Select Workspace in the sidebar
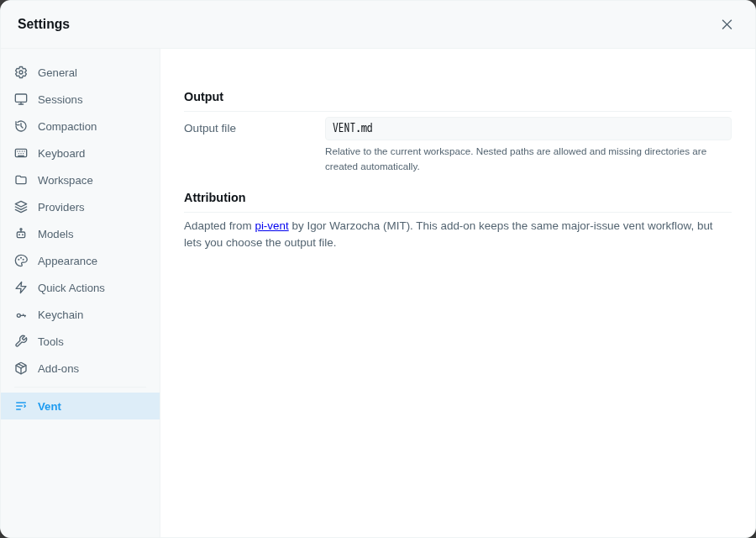Viewport: 756px width, 538px height. click(x=80, y=180)
